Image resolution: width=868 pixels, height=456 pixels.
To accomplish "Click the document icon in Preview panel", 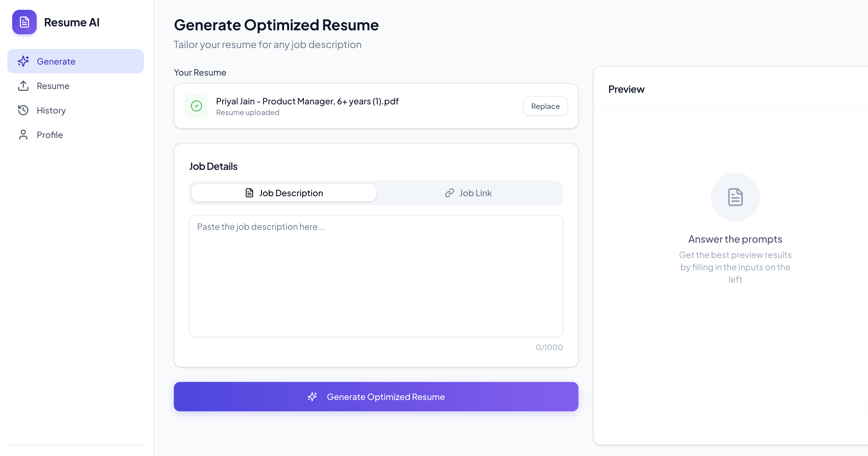I will click(735, 197).
